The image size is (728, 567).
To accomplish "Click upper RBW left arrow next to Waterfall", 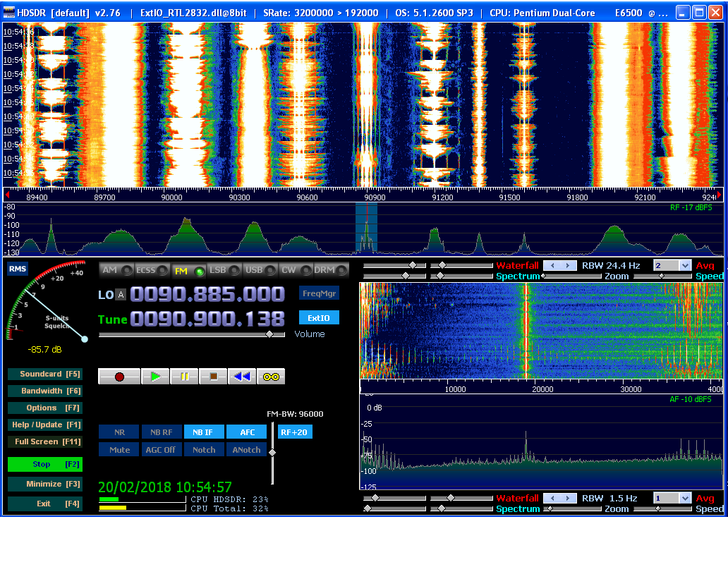I will click(552, 265).
